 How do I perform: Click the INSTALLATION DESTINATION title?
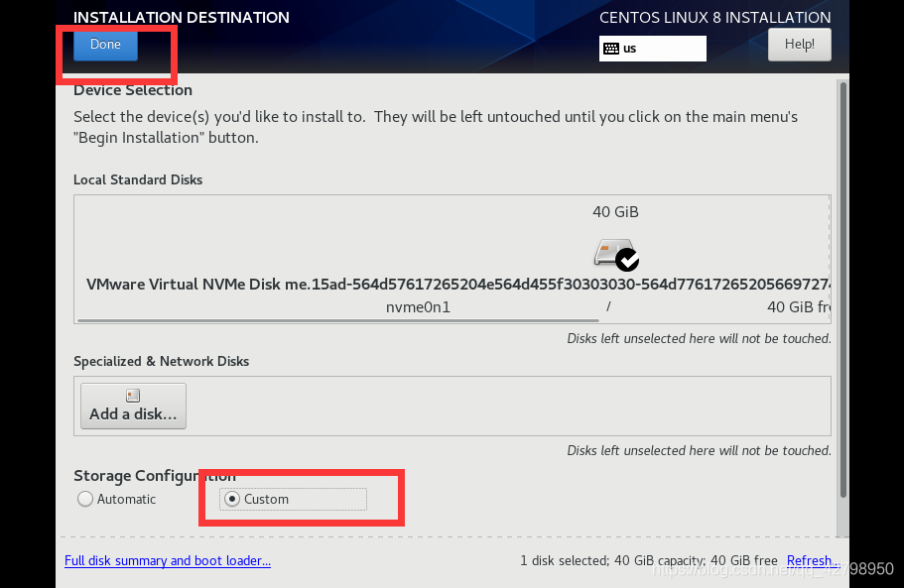181,17
